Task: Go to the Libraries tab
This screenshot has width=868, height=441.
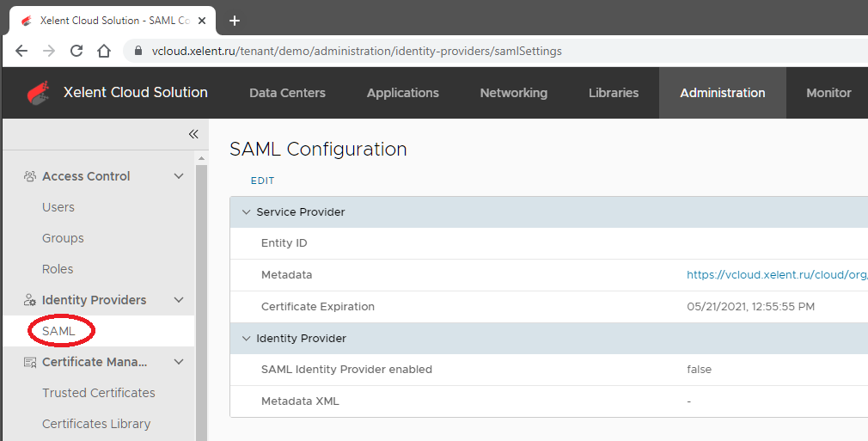Action: tap(614, 93)
